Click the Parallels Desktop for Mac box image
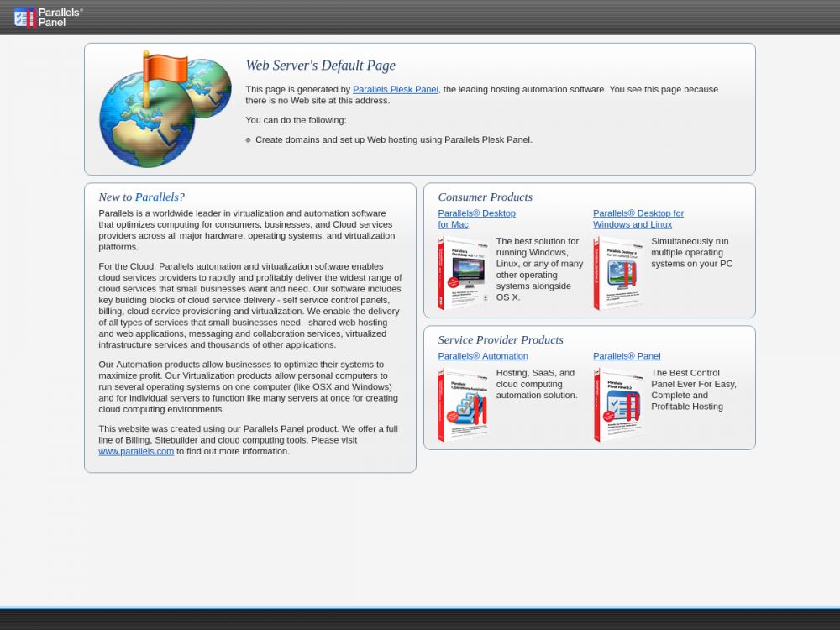 click(462, 273)
